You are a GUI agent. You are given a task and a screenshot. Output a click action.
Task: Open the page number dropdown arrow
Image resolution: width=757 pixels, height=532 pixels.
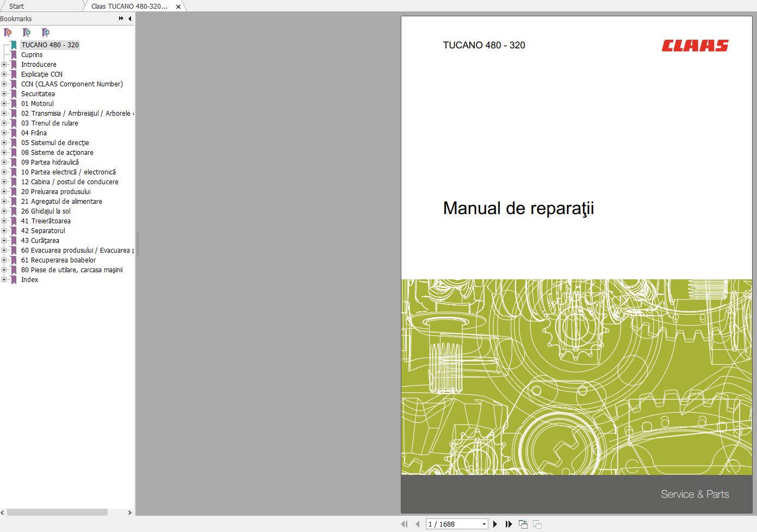[484, 524]
